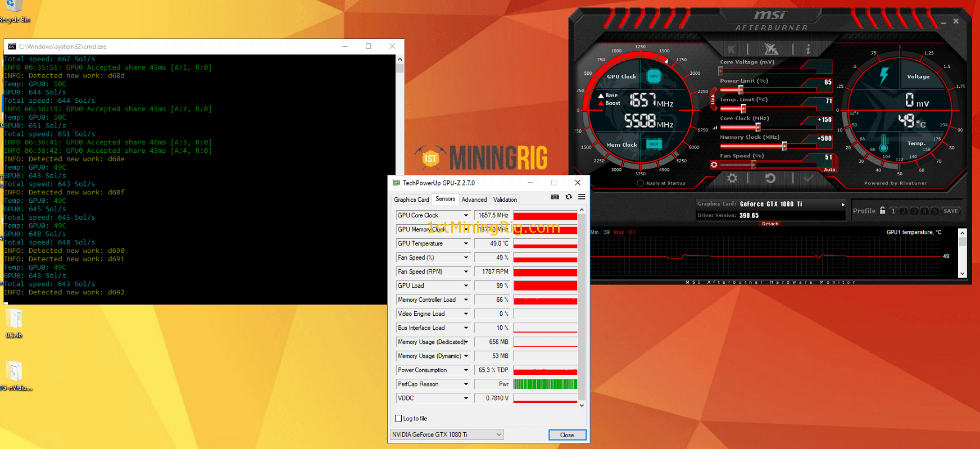
Task: Enable Log to file checkbox in GPU-Z
Action: pos(398,418)
